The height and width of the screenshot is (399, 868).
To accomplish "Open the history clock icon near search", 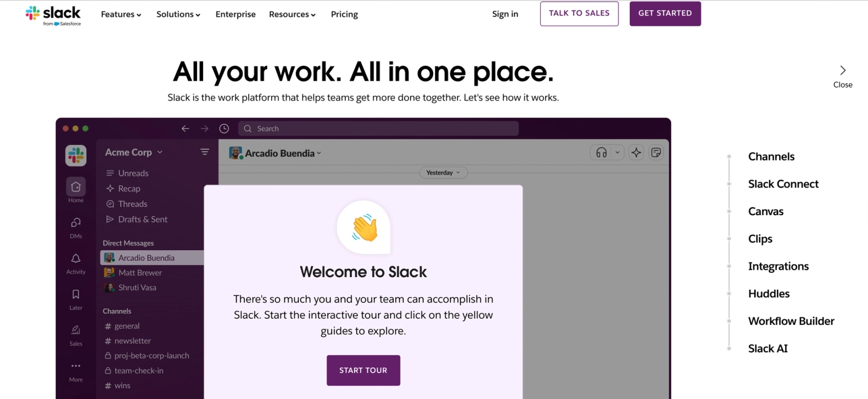I will (224, 128).
